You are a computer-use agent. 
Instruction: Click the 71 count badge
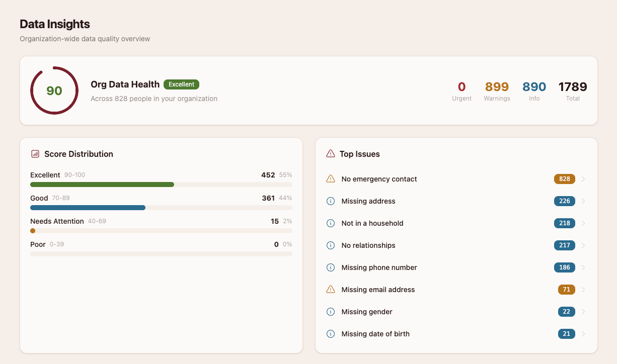(567, 290)
